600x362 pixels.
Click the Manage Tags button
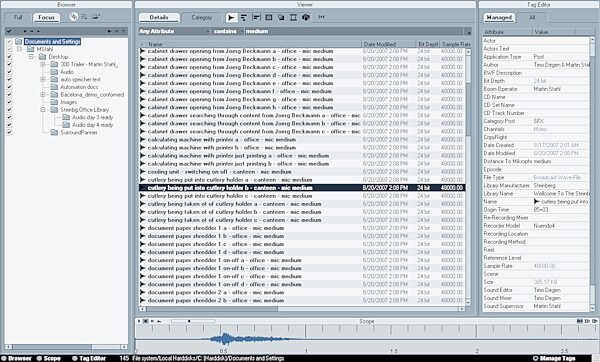[554, 358]
